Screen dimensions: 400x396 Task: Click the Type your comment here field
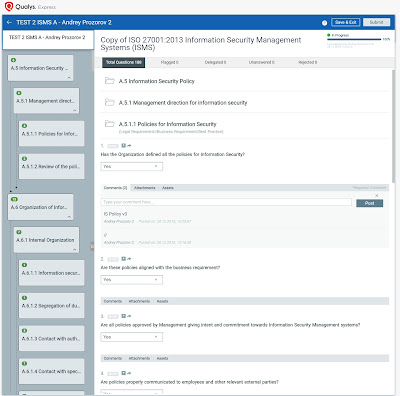tap(226, 202)
